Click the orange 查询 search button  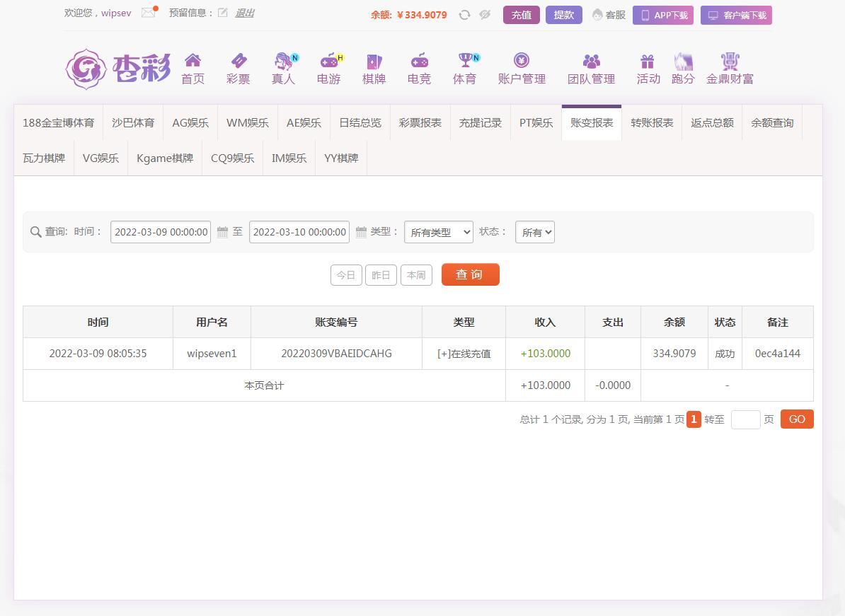pos(470,274)
